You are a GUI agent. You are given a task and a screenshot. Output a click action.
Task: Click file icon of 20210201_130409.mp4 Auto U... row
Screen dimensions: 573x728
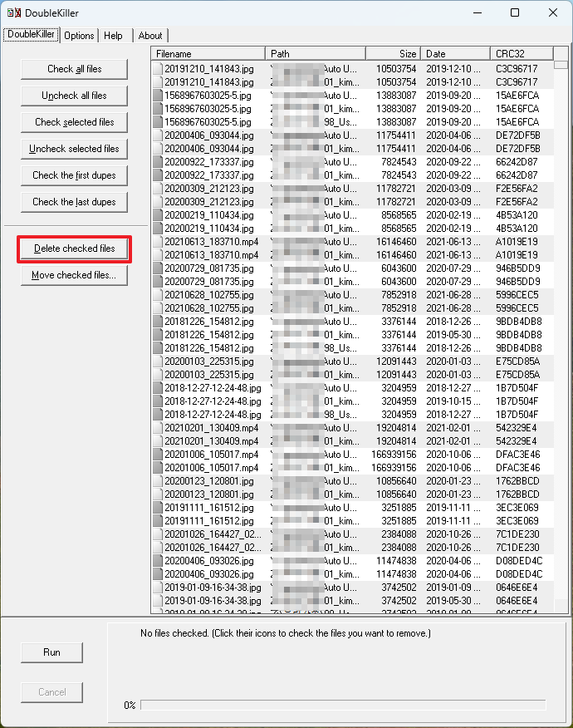158,428
